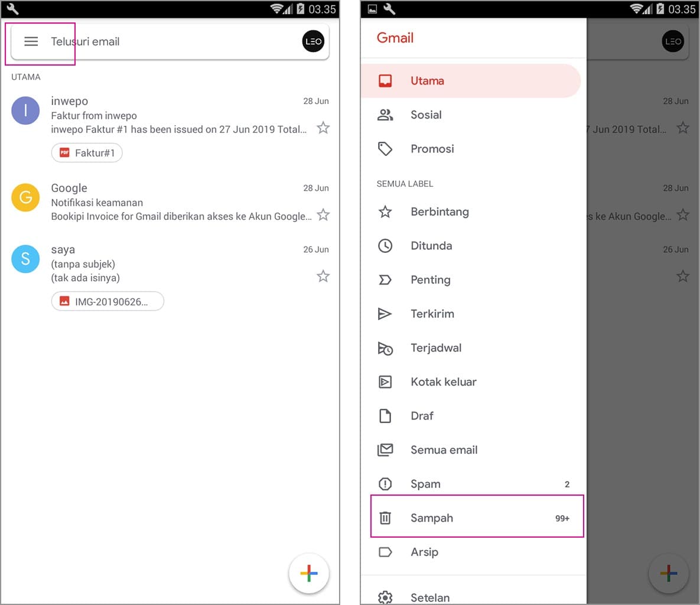The width and height of the screenshot is (700, 605).
Task: Open Setelan settings
Action: [x=430, y=597]
